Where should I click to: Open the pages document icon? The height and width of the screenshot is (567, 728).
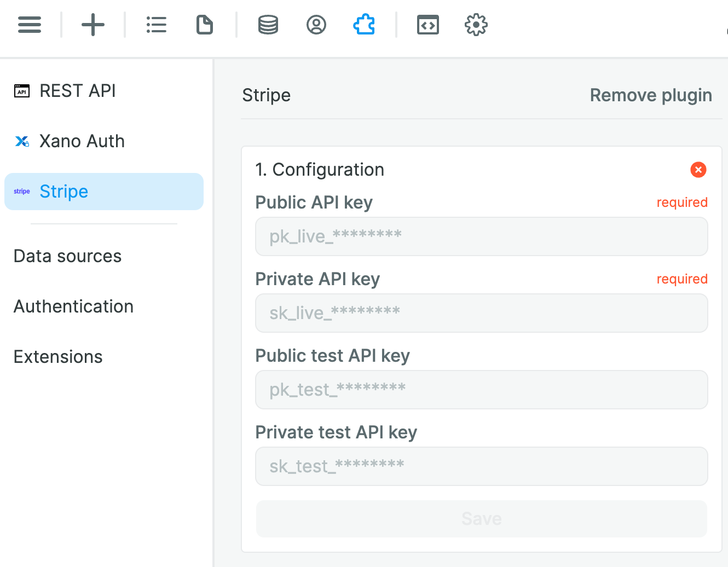pyautogui.click(x=205, y=25)
